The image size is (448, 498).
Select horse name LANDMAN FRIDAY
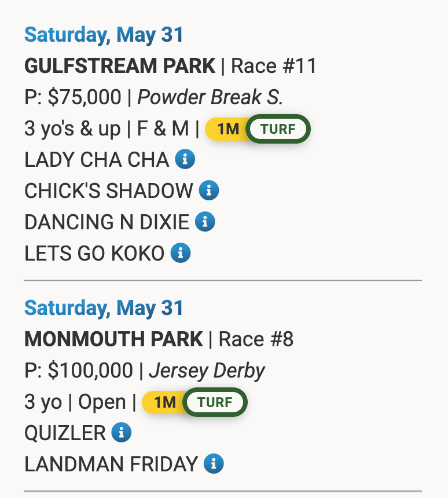(111, 464)
